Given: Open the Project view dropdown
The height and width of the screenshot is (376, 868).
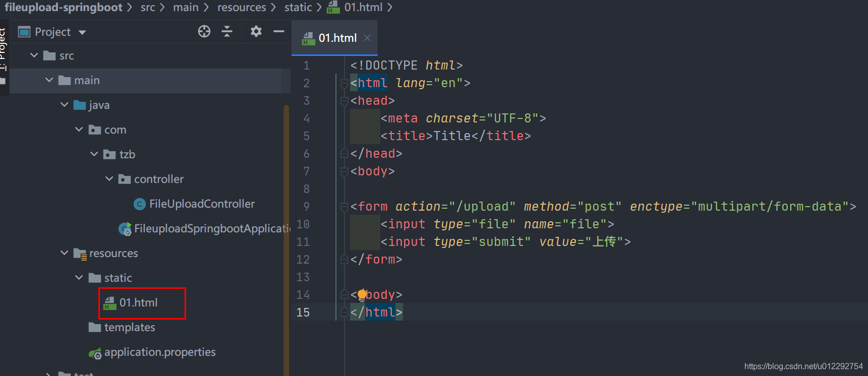Looking at the screenshot, I should [x=82, y=33].
